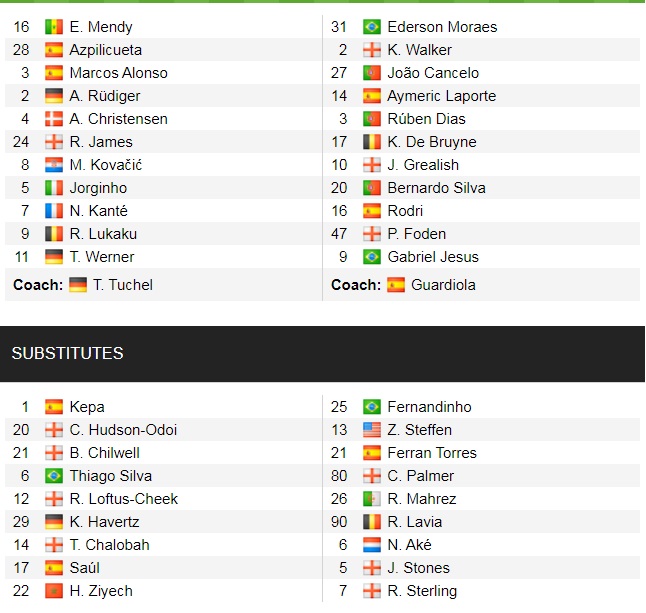Click the SUBSTITUTES section header
The width and height of the screenshot is (646, 613).
(x=67, y=353)
